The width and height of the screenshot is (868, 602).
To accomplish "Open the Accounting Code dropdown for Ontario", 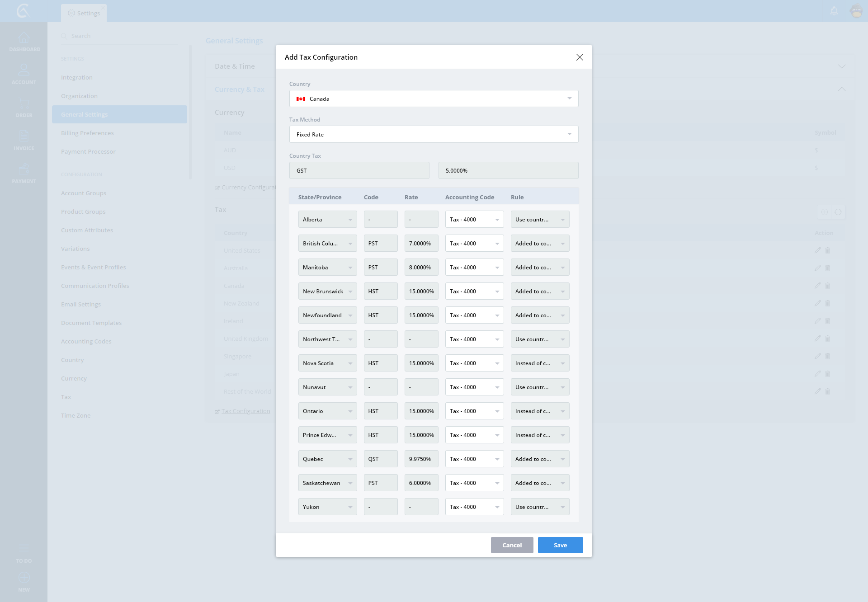I will pyautogui.click(x=474, y=411).
